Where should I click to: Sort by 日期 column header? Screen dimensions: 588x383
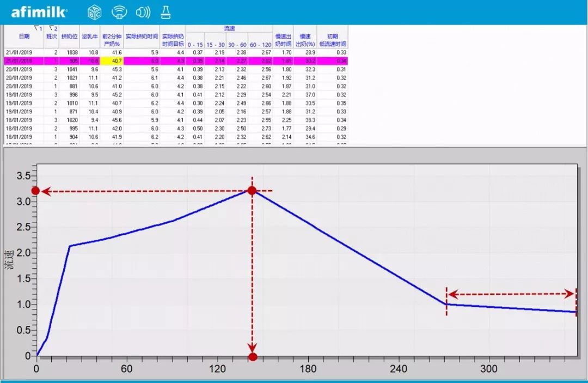[24, 37]
